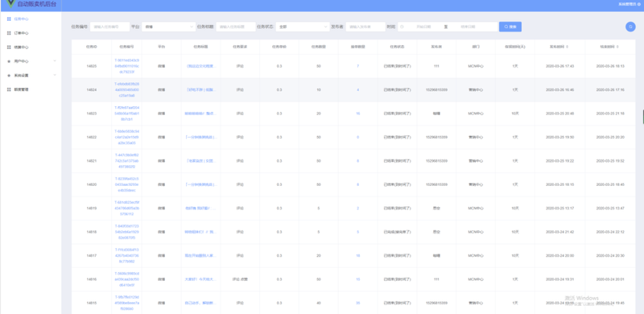The width and height of the screenshot is (644, 314).
Task: Click the 自动贩卖机后台 header title
Action: click(x=38, y=5)
